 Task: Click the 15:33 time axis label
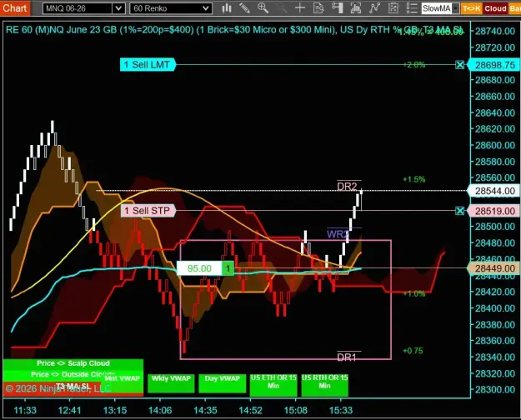341,410
